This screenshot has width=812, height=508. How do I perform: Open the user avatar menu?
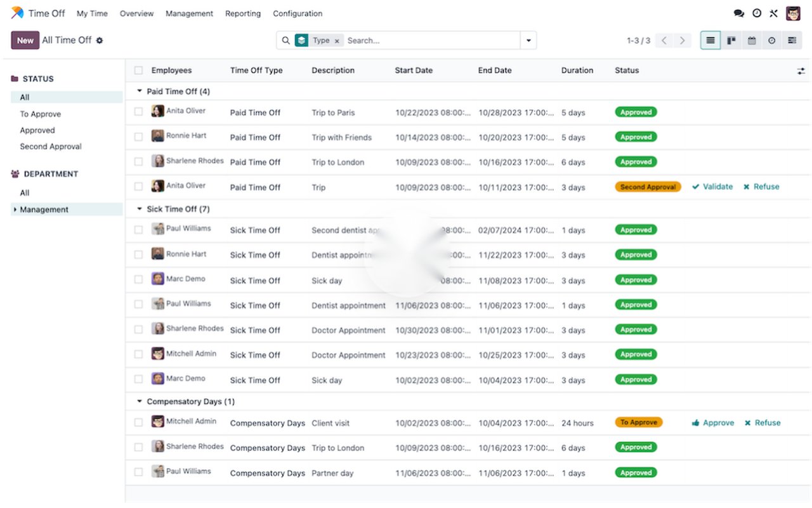coord(793,13)
